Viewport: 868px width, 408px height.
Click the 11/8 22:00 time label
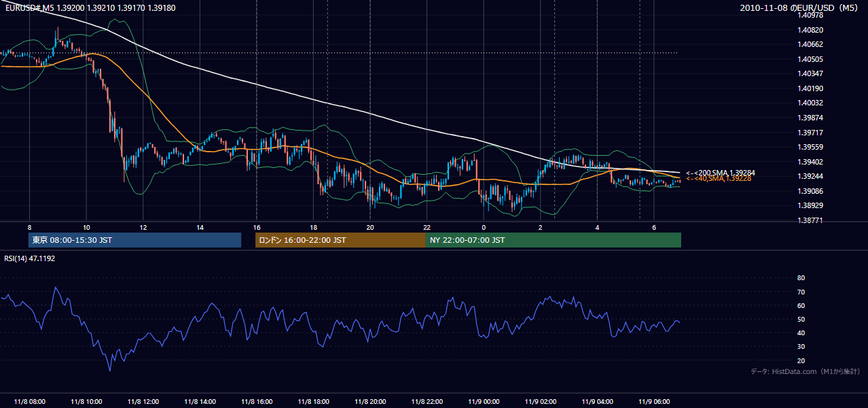(427, 402)
